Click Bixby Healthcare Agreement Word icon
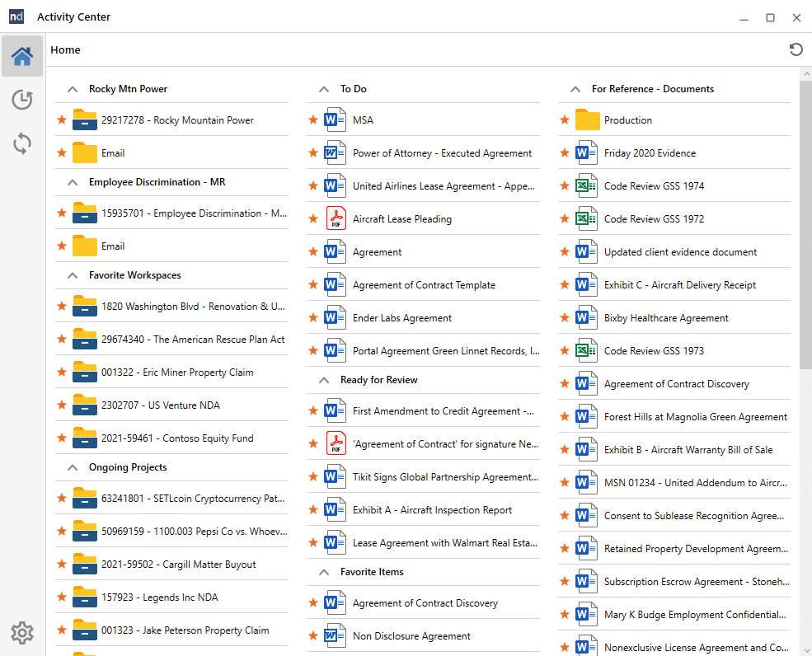812x656 pixels. click(586, 317)
